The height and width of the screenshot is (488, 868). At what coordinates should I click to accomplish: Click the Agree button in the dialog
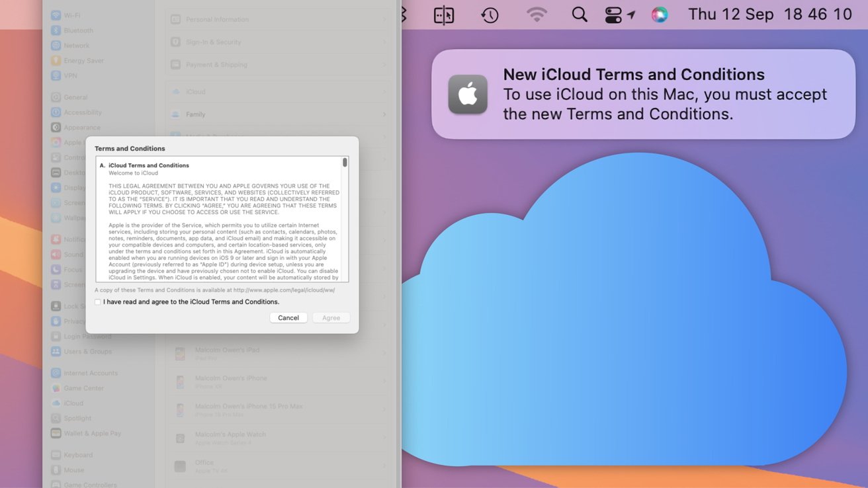[331, 318]
